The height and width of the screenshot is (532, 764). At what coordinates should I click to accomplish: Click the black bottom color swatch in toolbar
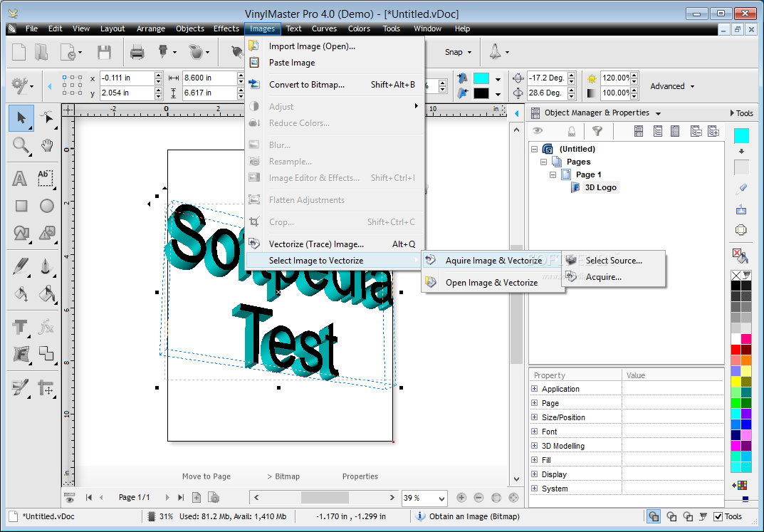[x=481, y=93]
